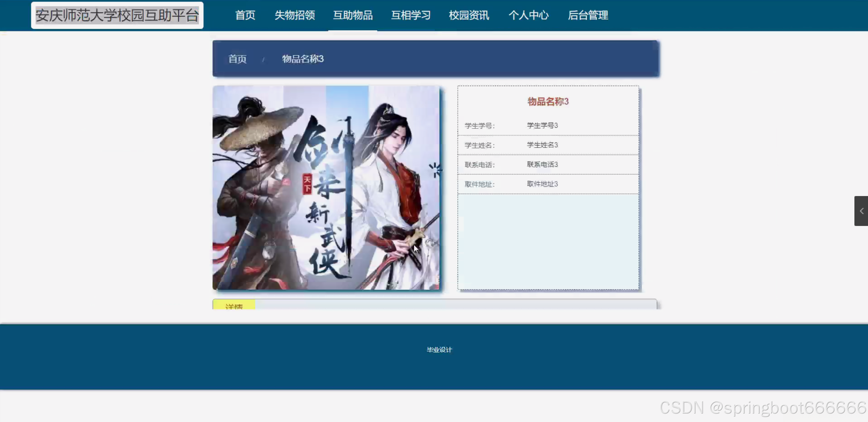Viewport: 868px width, 422px height.
Task: Click the 毕业设计 footer text
Action: [x=439, y=350]
